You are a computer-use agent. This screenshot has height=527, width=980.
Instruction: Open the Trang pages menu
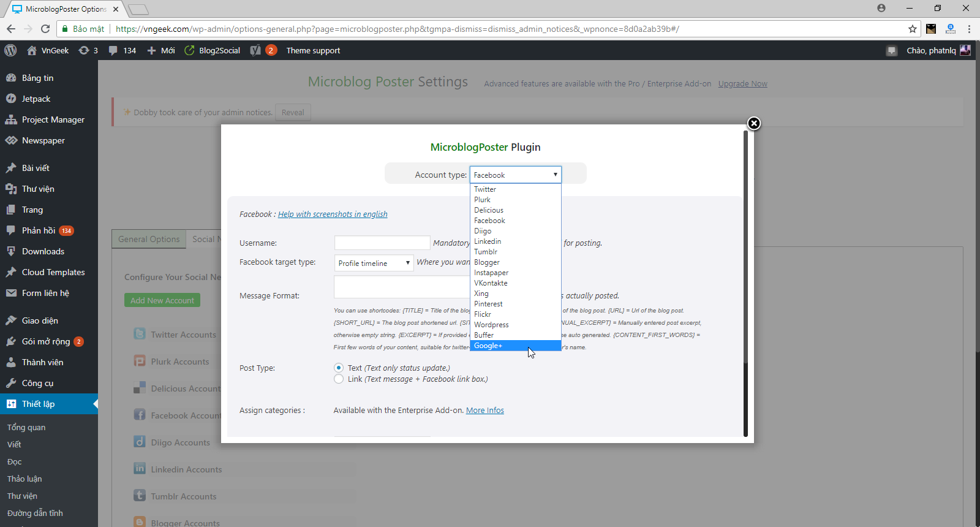tap(49, 210)
